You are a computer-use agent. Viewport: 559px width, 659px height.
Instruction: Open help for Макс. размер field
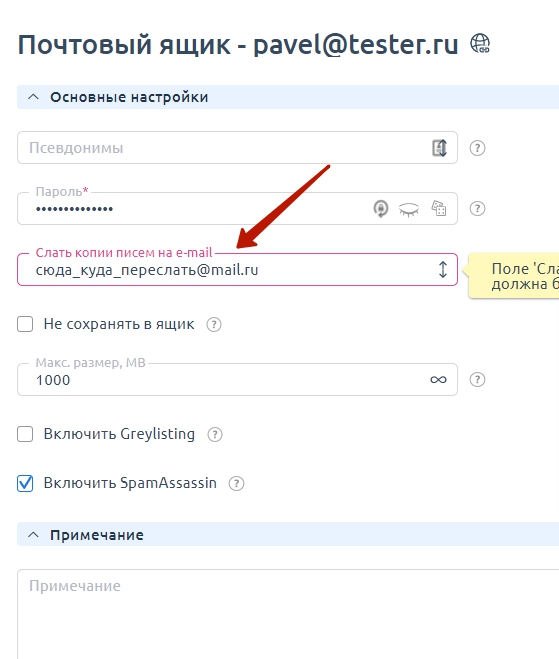tap(477, 380)
